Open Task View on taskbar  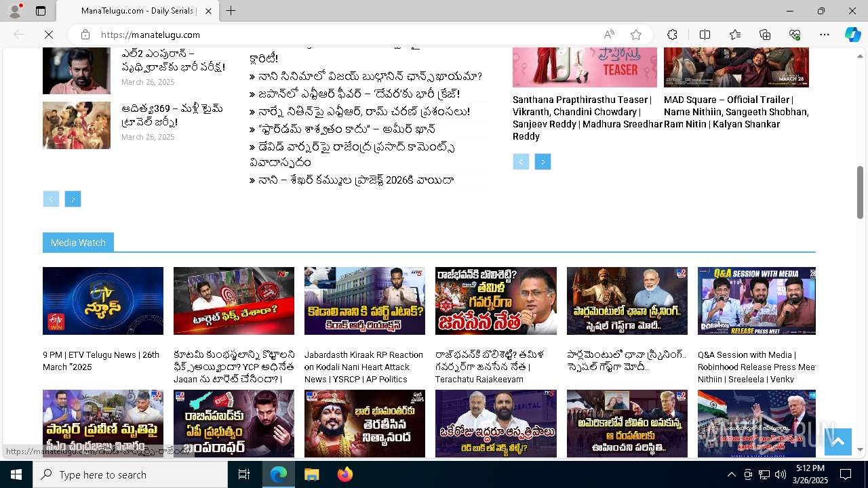[244, 474]
